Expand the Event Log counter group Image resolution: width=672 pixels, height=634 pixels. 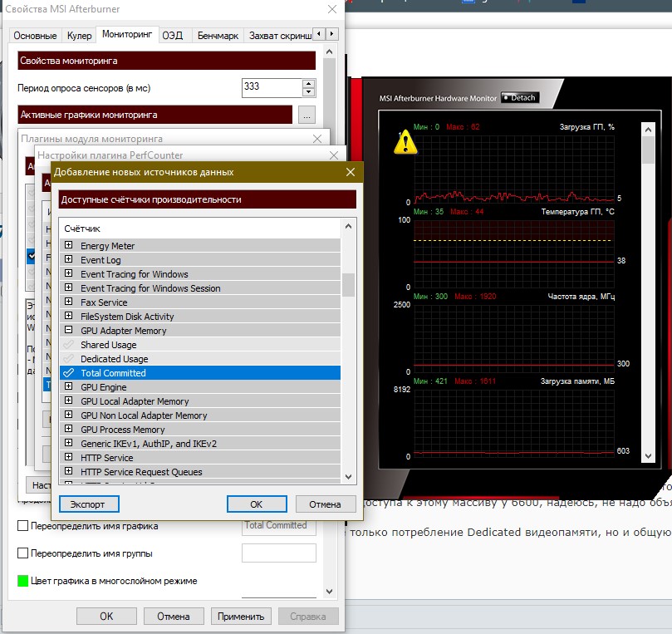68,259
